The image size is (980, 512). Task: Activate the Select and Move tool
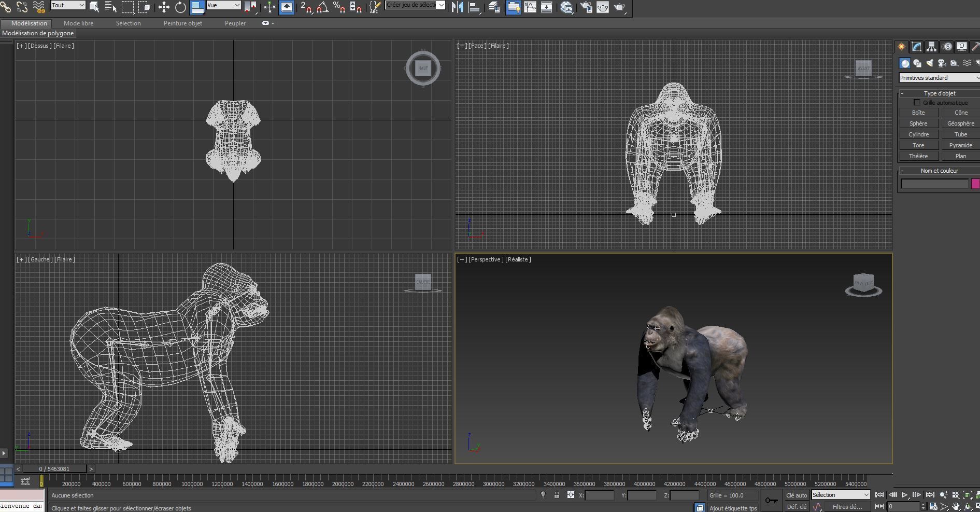(x=164, y=7)
